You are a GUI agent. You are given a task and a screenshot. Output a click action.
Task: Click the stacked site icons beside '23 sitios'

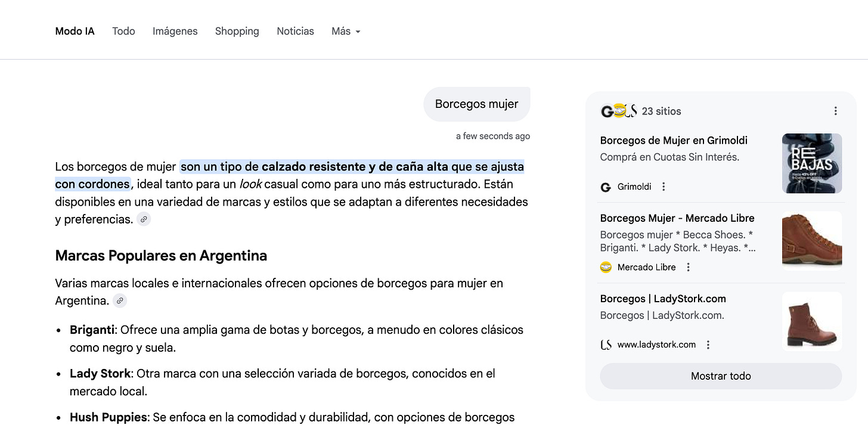point(619,111)
